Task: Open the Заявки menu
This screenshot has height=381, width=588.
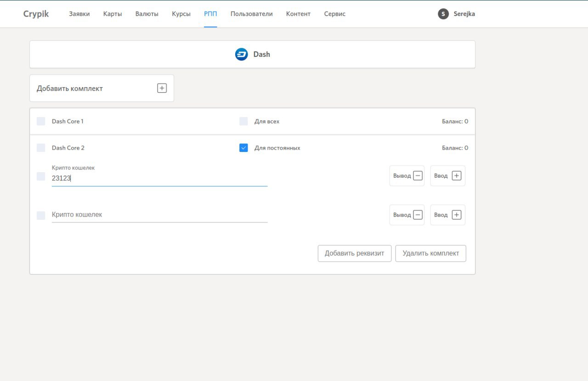Action: point(79,14)
